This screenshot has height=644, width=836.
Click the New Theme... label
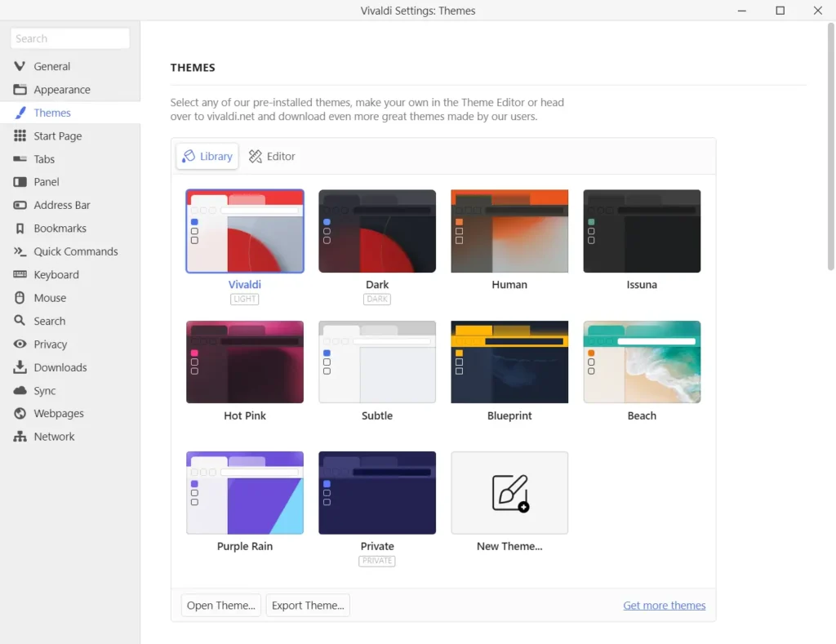coord(509,546)
